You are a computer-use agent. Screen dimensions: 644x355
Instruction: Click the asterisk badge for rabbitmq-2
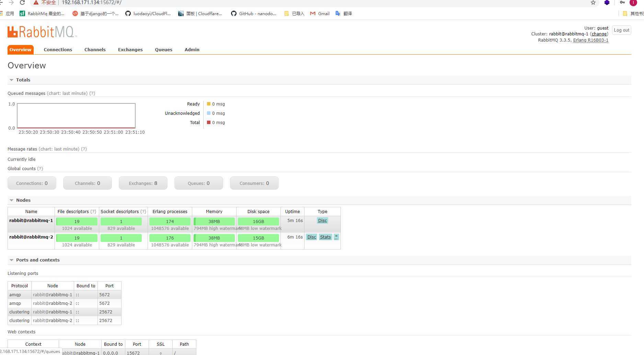tap(336, 237)
